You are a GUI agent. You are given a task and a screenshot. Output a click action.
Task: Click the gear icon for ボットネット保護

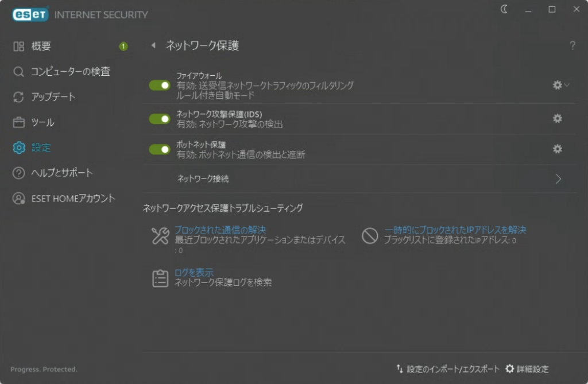click(557, 149)
